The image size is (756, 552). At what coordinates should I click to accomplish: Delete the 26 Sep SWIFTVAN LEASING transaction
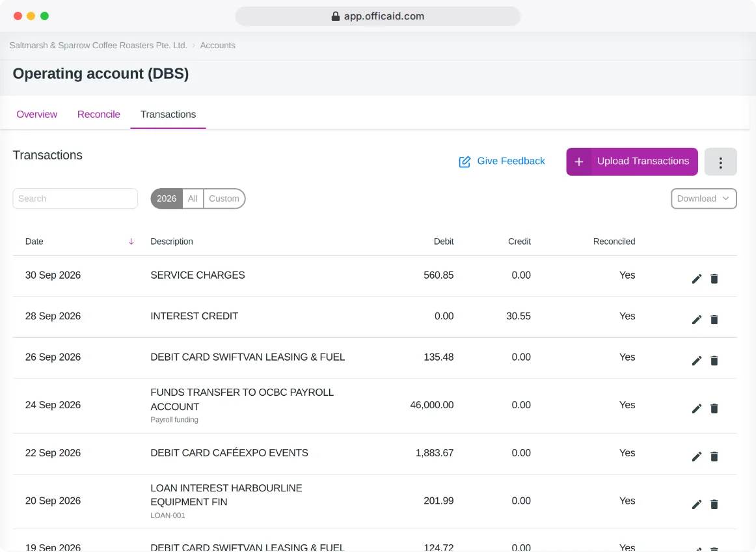[x=714, y=361]
